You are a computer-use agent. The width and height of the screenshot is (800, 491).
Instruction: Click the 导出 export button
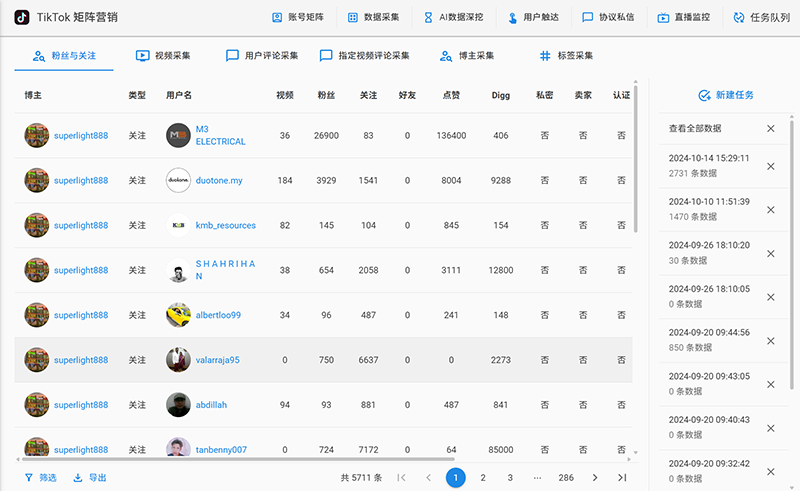[90, 478]
